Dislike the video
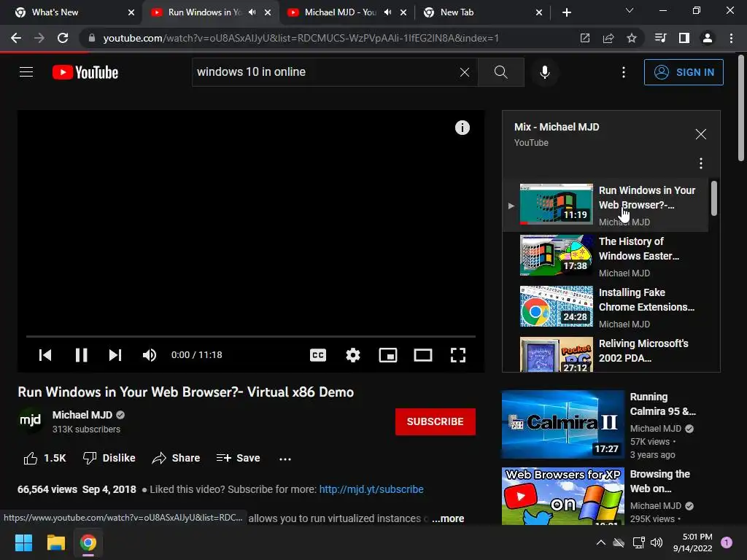747x560 pixels. [109, 458]
